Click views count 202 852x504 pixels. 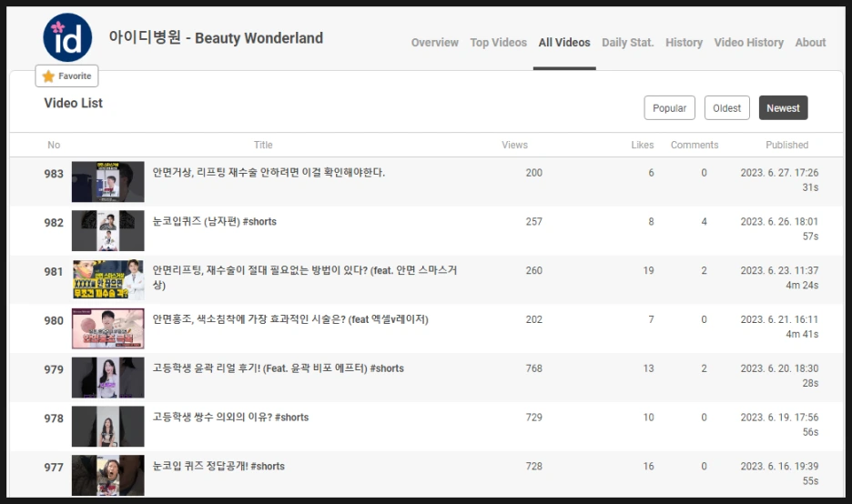[x=533, y=319]
